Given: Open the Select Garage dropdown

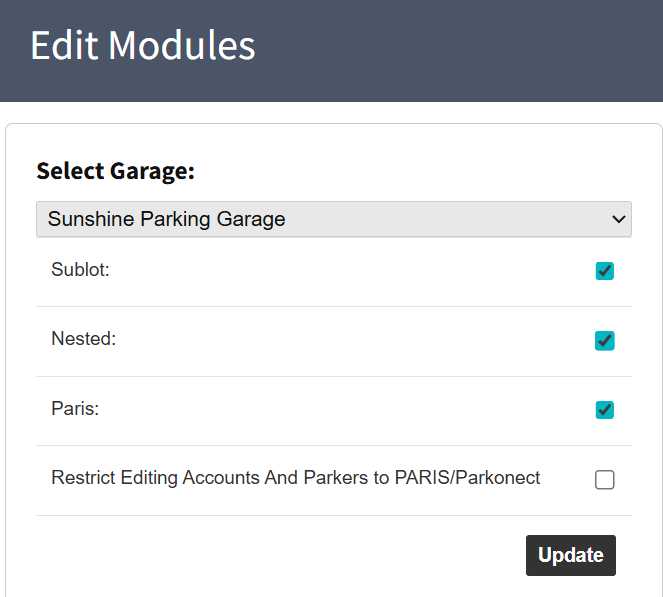Looking at the screenshot, I should point(333,219).
